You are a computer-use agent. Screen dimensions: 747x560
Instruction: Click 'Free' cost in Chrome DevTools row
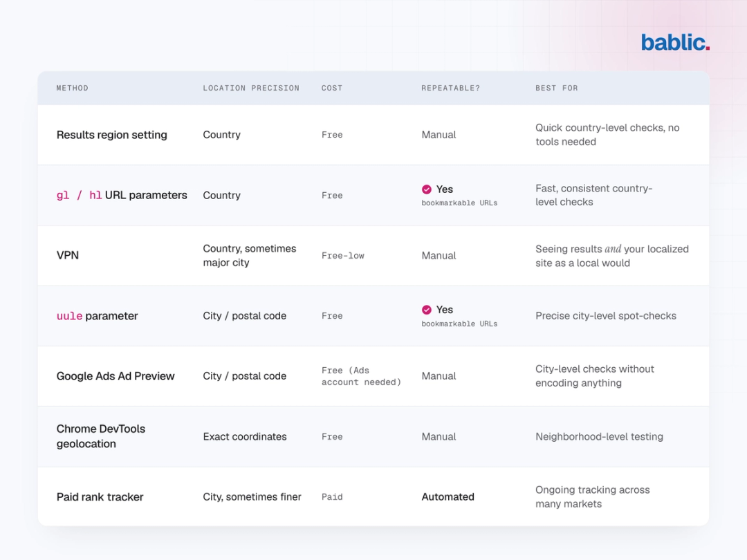pos(332,437)
